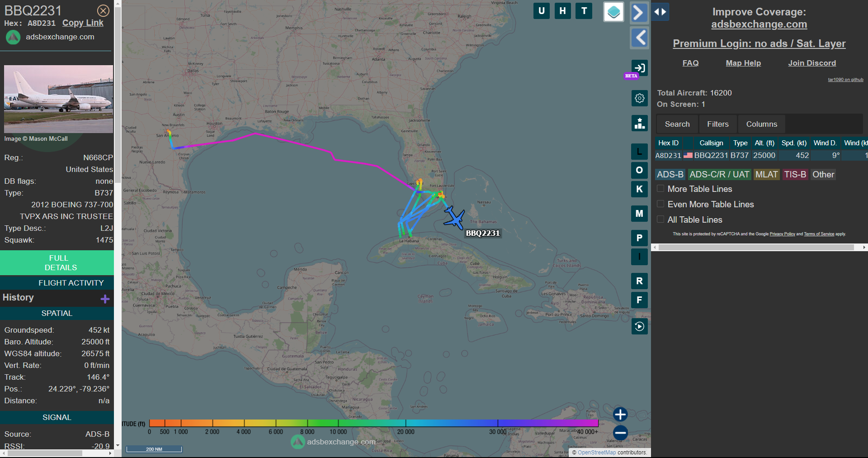868x458 pixels.
Task: Toggle ADS-C/R / UAT source filter
Action: 719,174
